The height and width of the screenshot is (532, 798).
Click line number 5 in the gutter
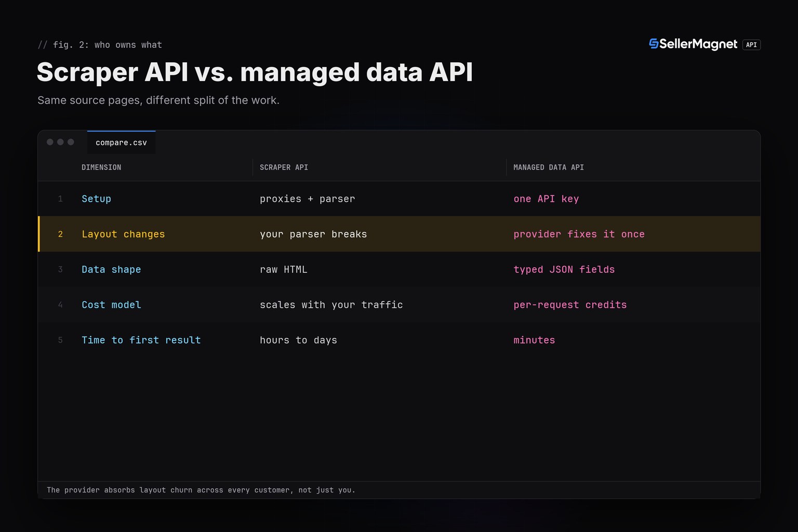pos(60,340)
